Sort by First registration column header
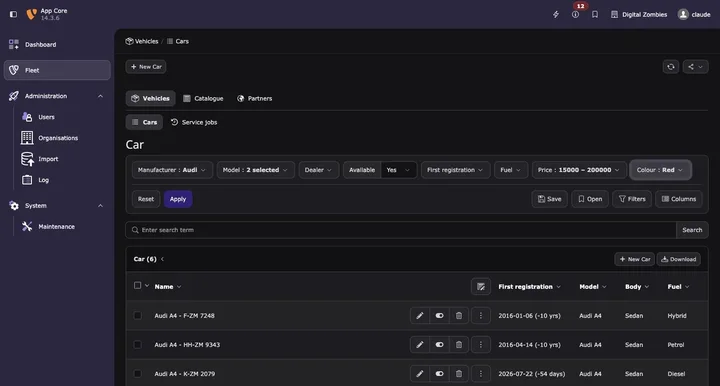This screenshot has height=386, width=720. (529, 286)
